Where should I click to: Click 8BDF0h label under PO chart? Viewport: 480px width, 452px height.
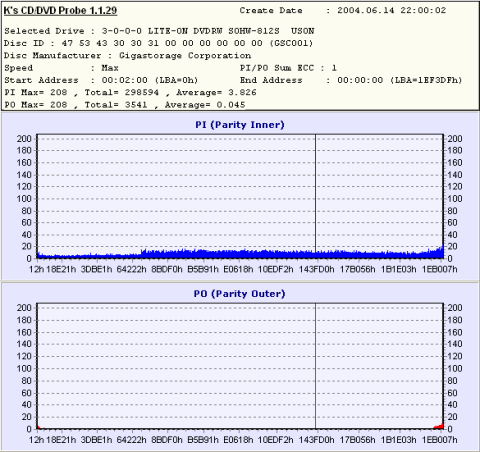(167, 440)
